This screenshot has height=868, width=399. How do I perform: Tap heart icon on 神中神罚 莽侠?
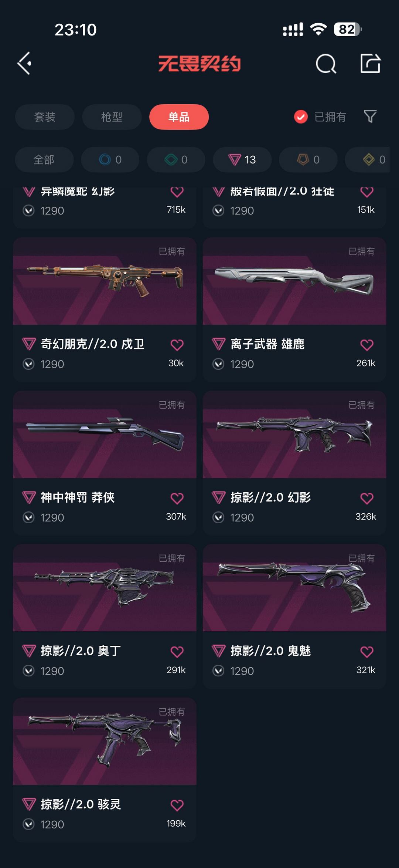coord(177,498)
